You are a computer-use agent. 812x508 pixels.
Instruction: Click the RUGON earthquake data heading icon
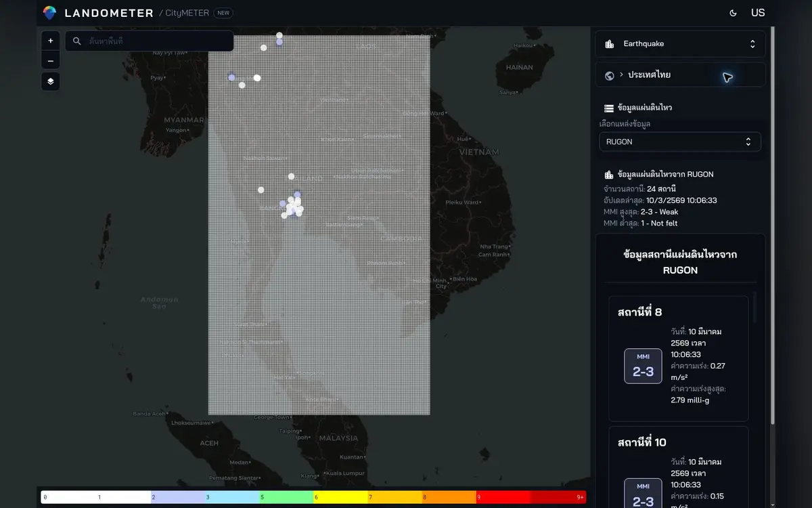pos(609,175)
